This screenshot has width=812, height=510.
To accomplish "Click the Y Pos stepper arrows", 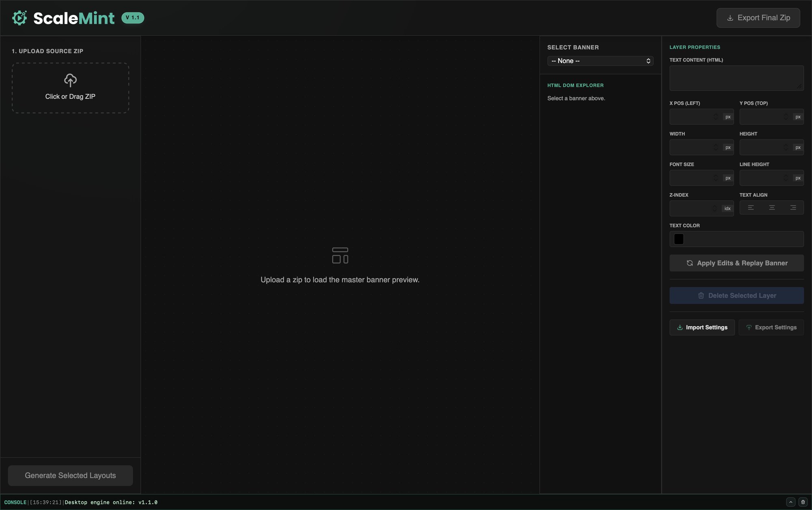I will (x=786, y=117).
